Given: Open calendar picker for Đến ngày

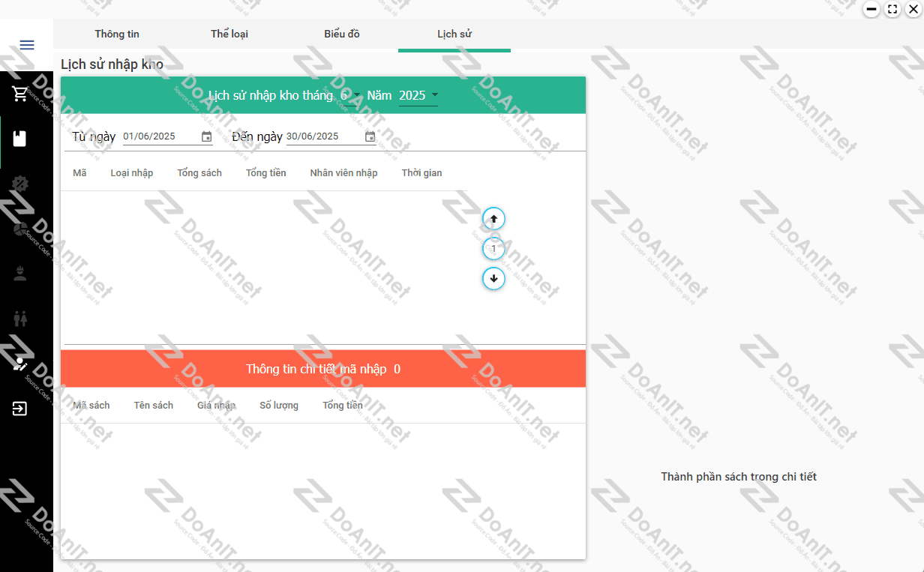Looking at the screenshot, I should click(x=370, y=136).
